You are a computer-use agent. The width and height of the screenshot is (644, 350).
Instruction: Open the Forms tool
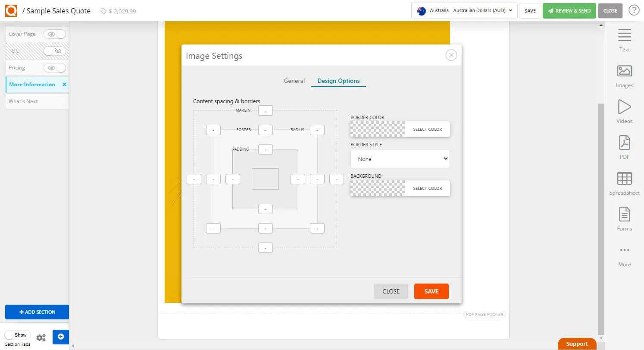coord(624,219)
